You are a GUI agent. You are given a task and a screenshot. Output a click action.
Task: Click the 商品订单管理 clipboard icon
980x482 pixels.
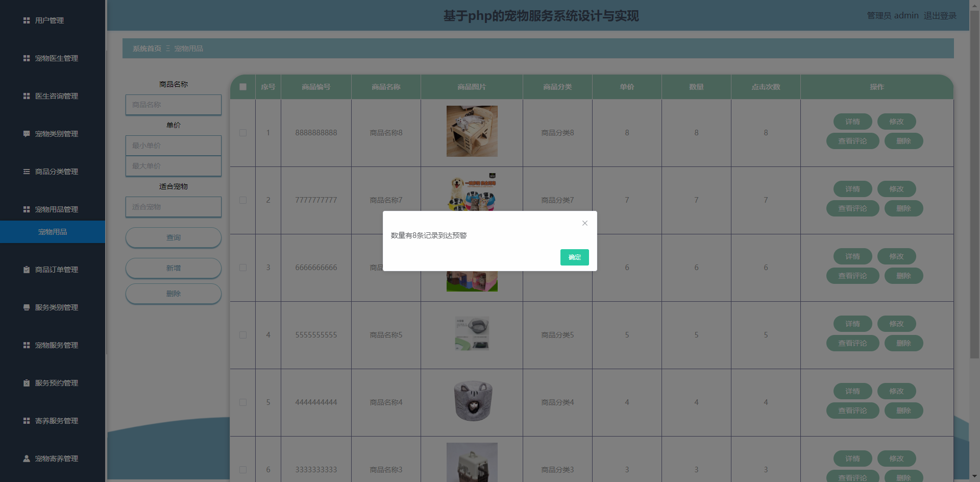(27, 270)
